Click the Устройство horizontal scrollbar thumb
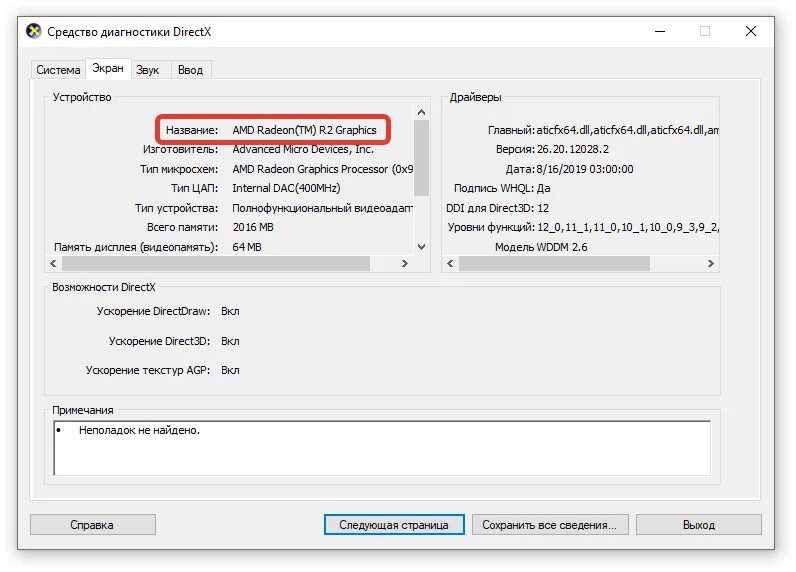Viewport: 796px width, 572px height. 216,263
